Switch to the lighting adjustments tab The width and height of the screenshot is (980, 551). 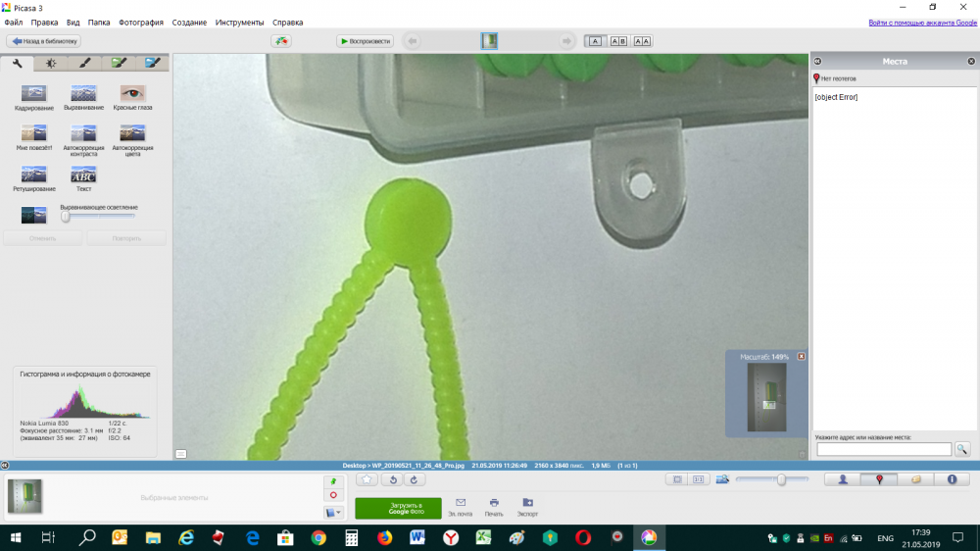point(50,63)
